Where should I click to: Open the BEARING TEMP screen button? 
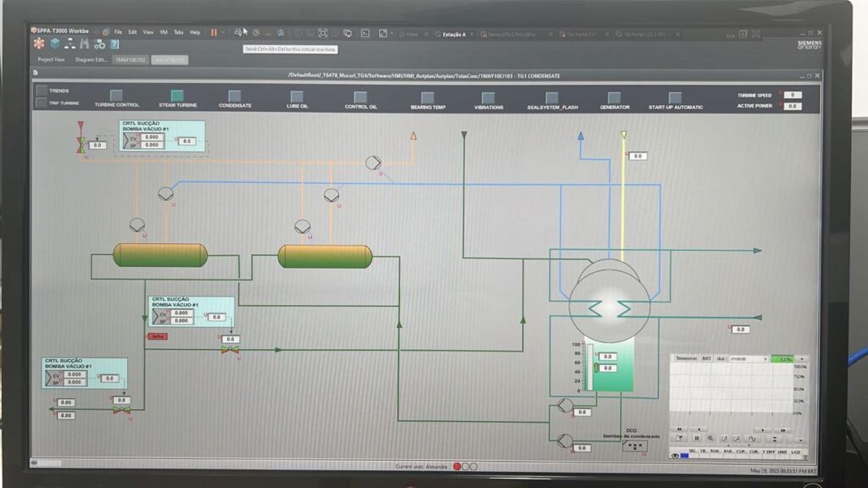[427, 98]
